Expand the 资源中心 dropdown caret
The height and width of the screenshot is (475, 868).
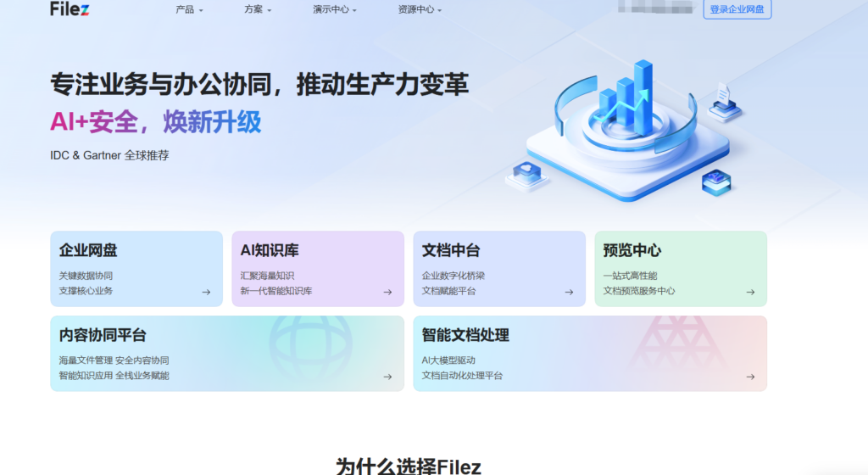point(440,10)
